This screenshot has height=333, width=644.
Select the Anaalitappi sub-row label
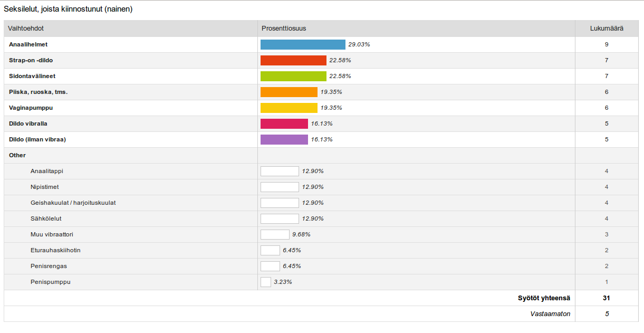point(47,172)
